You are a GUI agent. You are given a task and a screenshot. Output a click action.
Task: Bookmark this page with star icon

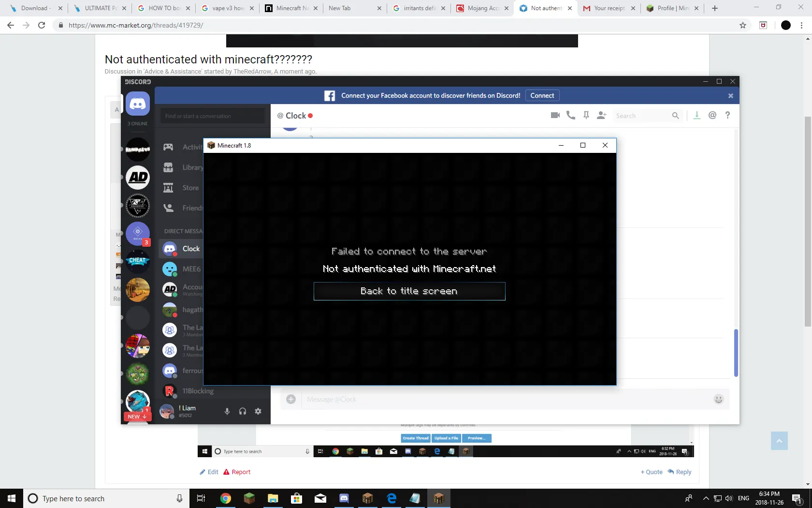click(x=743, y=25)
